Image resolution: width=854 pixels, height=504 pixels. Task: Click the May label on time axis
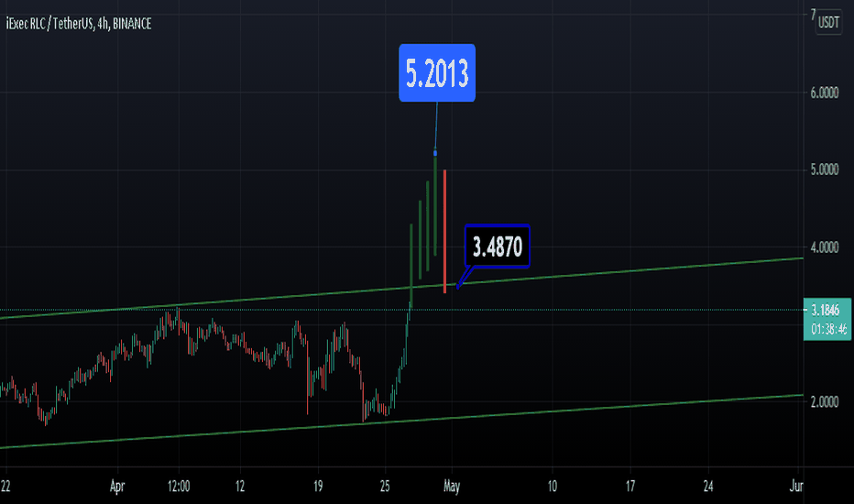click(x=452, y=486)
